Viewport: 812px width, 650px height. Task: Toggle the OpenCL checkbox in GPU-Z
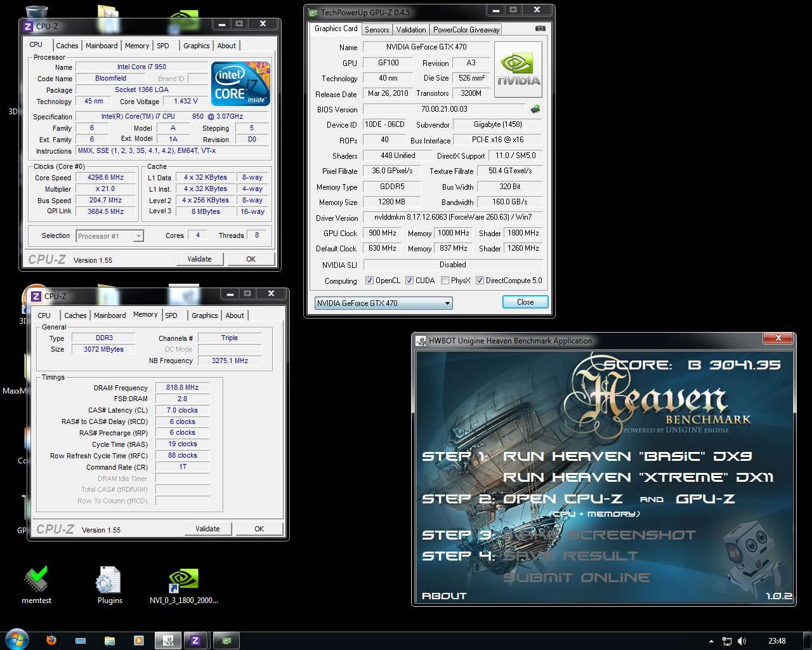click(370, 281)
